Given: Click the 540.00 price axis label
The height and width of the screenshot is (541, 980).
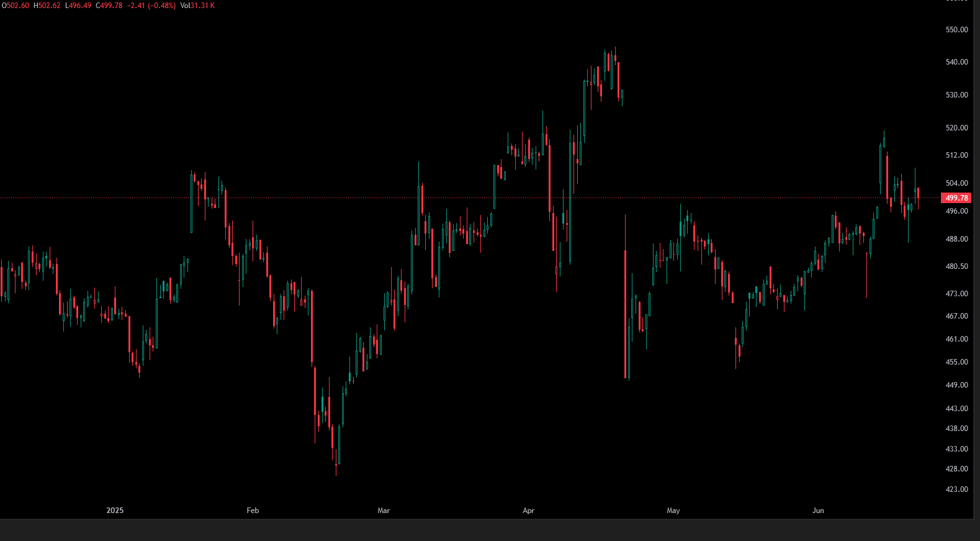Looking at the screenshot, I should (956, 62).
